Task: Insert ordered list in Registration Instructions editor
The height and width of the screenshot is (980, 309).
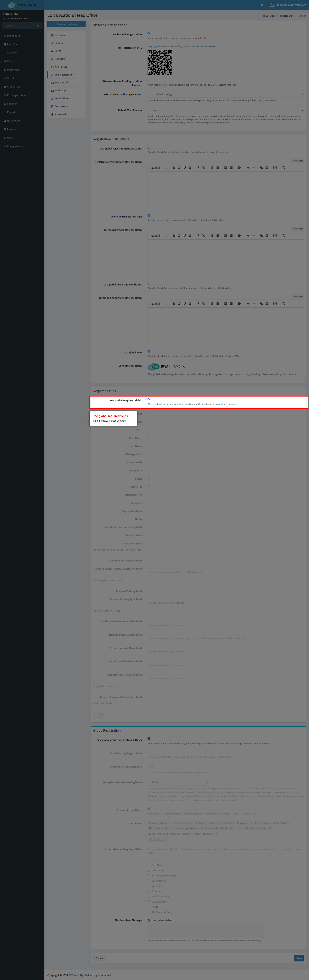Action: coord(212,168)
